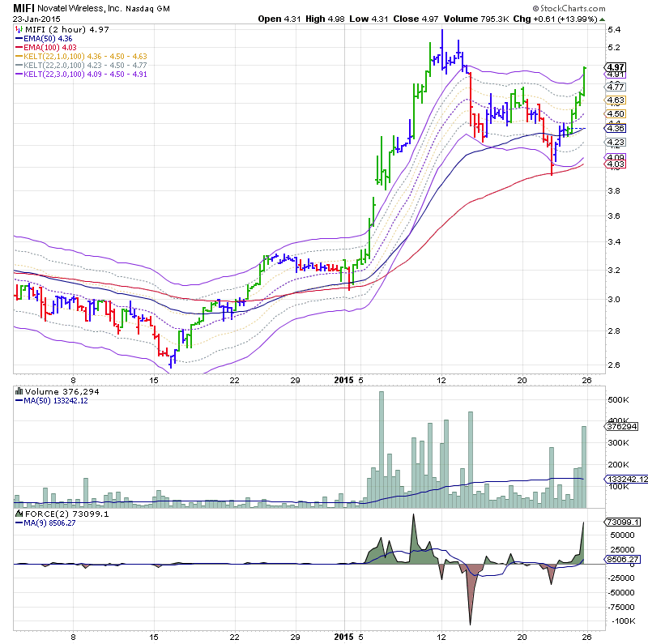Click the -75000 force axis label

[x=621, y=607]
